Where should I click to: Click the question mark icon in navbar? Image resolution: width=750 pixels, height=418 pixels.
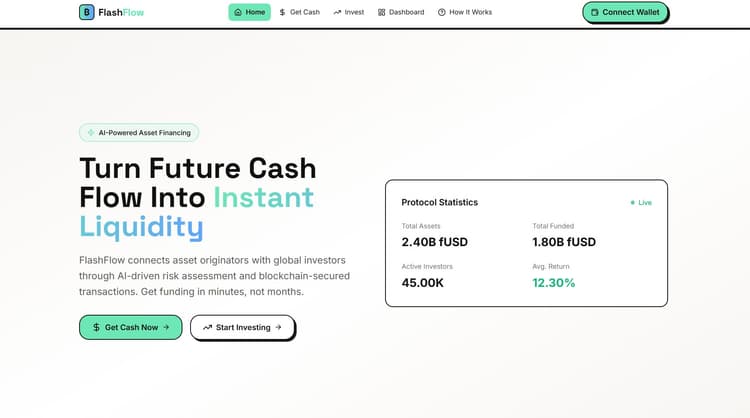442,12
